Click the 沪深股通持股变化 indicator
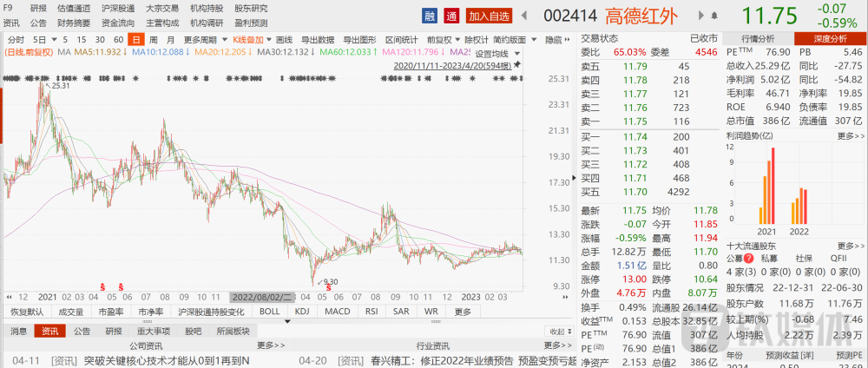The height and width of the screenshot is (368, 868). 211,311
